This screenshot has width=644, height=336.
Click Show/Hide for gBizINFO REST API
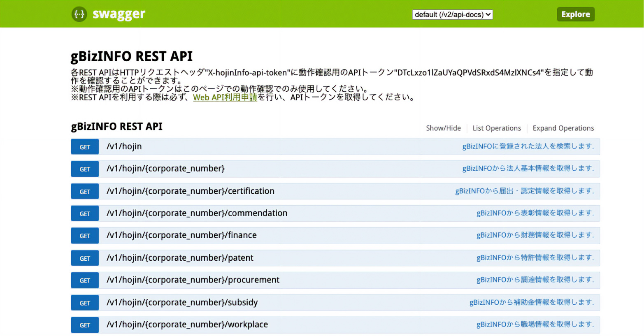443,128
